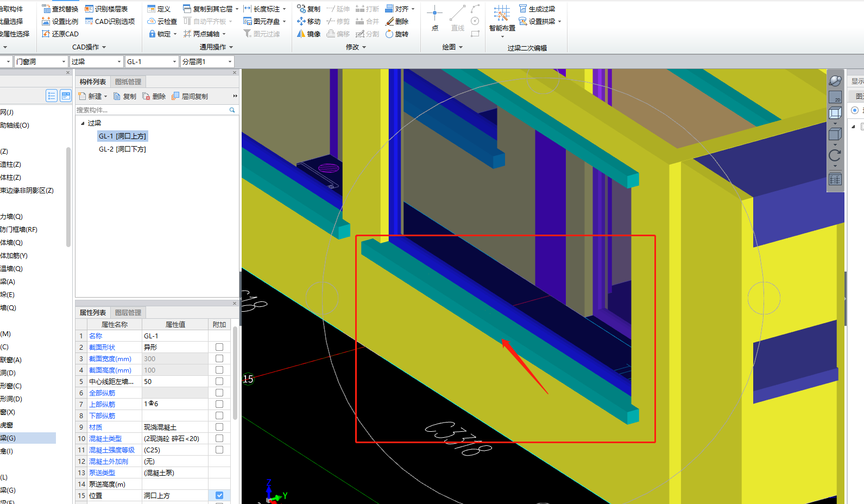This screenshot has height=504, width=864.
Task: Tick the 附加 checkbox for 截面高度(mm)
Action: coord(219,370)
